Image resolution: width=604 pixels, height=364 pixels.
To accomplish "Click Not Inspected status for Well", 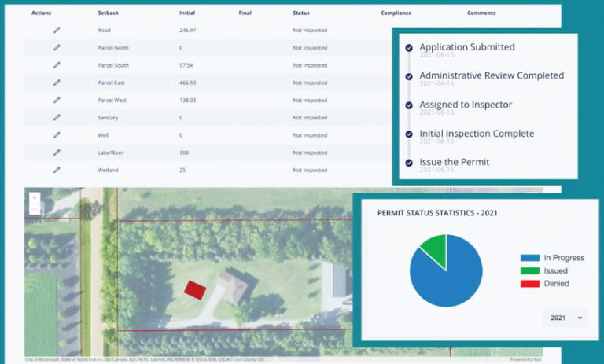I will [x=310, y=135].
